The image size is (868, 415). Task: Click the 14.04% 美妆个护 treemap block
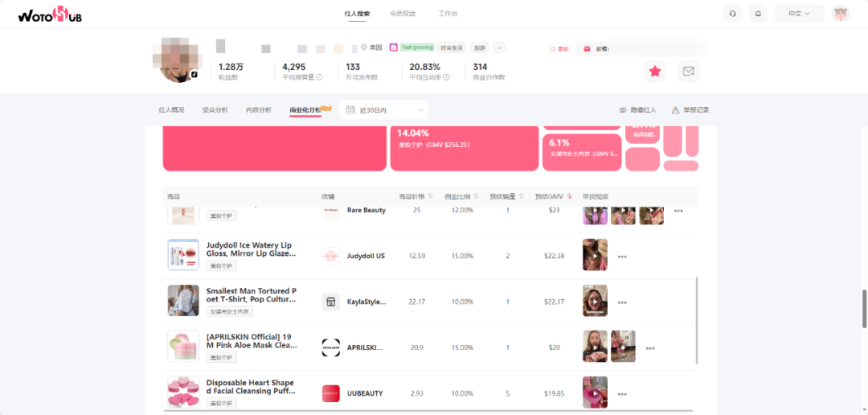pyautogui.click(x=465, y=148)
